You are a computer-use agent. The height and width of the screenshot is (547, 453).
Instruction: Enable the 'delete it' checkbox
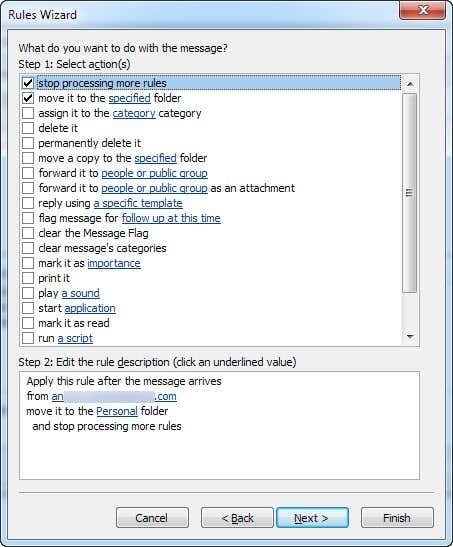click(x=28, y=128)
